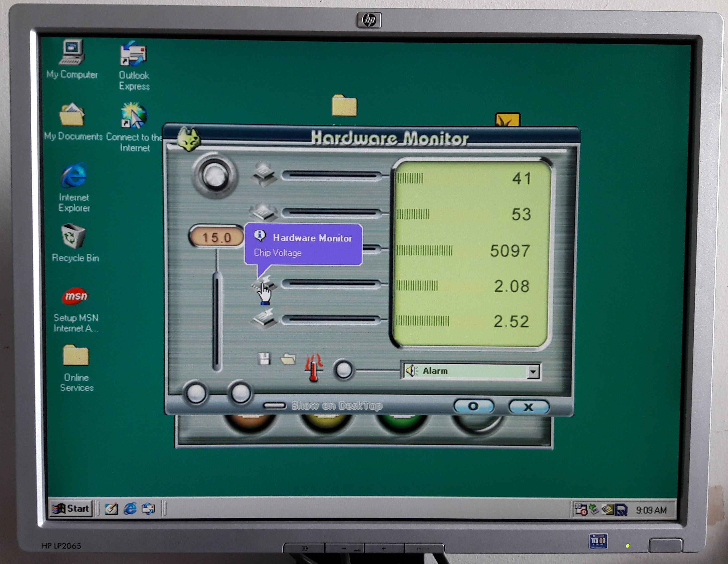Click the green arrow hardware tray icon
This screenshot has height=564, width=728.
coord(594,509)
